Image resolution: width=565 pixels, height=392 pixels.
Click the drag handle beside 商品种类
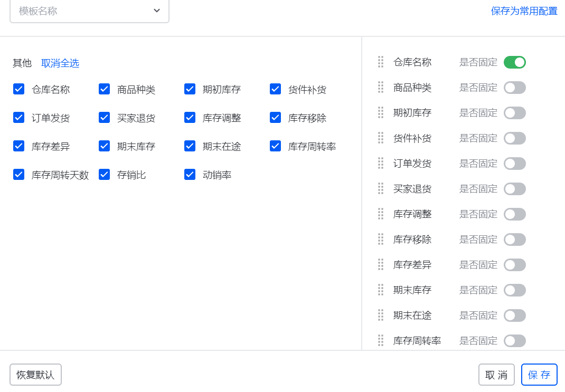tap(380, 88)
